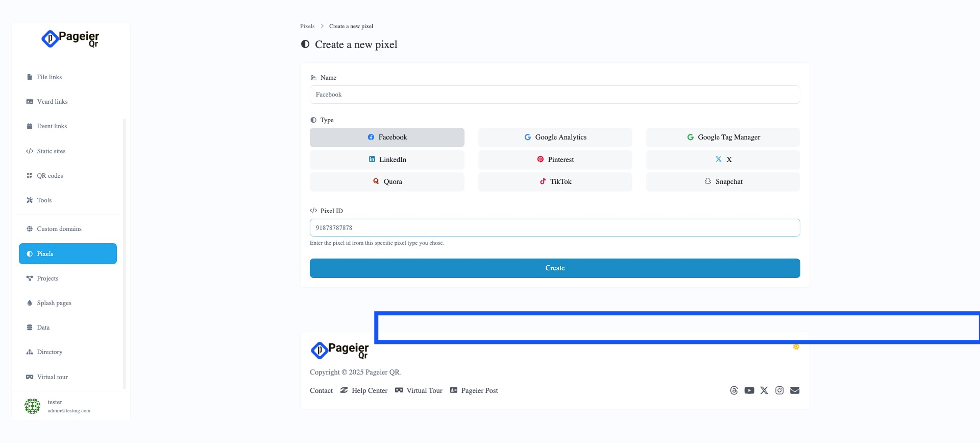Open the Instagram icon link
The height and width of the screenshot is (443, 980).
coord(779,390)
